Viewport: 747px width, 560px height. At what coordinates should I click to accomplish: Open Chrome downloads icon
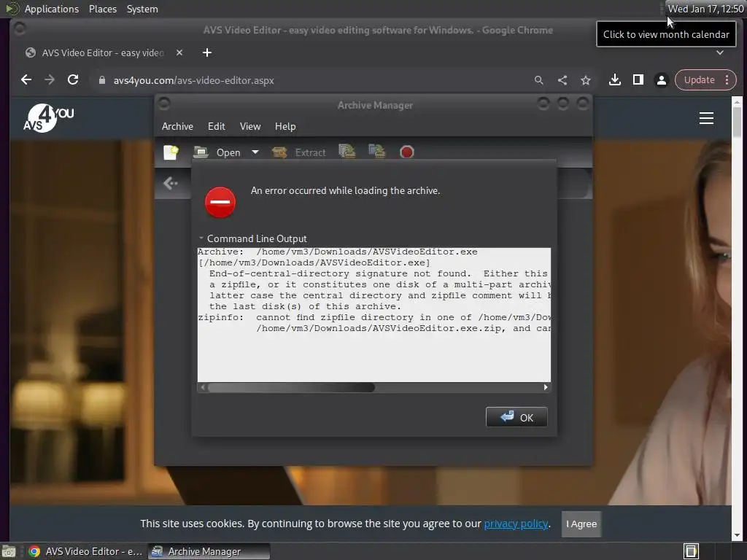614,80
